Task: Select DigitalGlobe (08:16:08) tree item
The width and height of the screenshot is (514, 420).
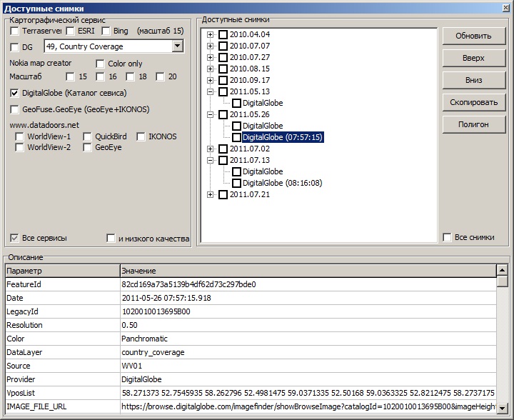Action: point(282,183)
